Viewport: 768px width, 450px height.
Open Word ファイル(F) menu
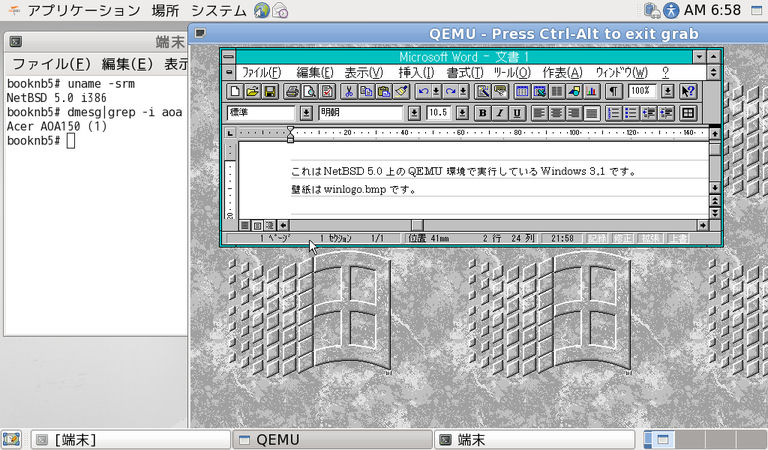(x=262, y=73)
